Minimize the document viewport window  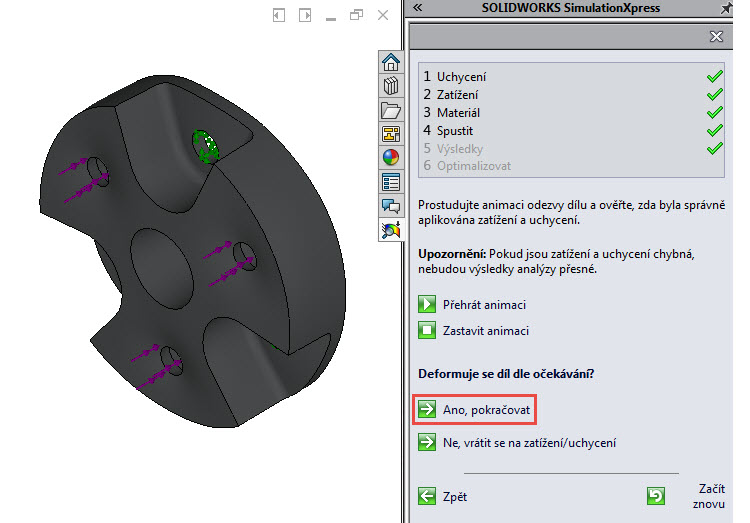331,19
